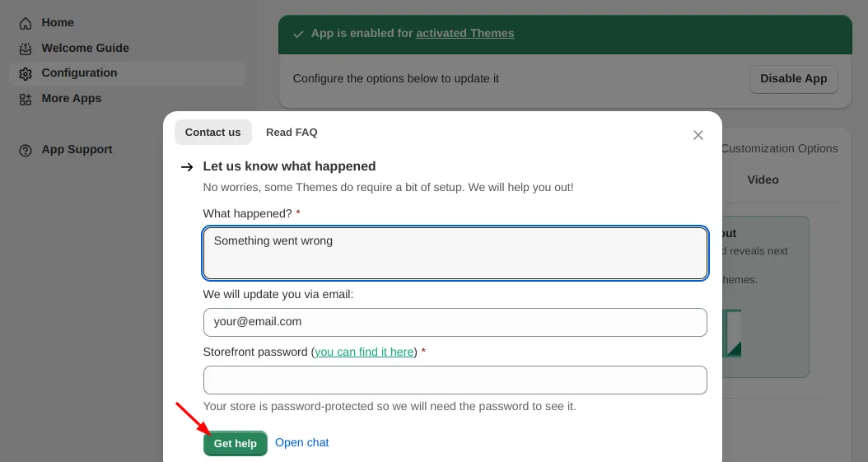Click the Configuration gear icon
This screenshot has height=462, width=868.
(x=26, y=73)
